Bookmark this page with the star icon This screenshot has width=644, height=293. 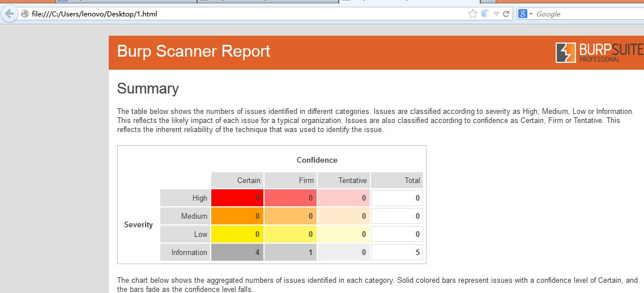[x=473, y=14]
